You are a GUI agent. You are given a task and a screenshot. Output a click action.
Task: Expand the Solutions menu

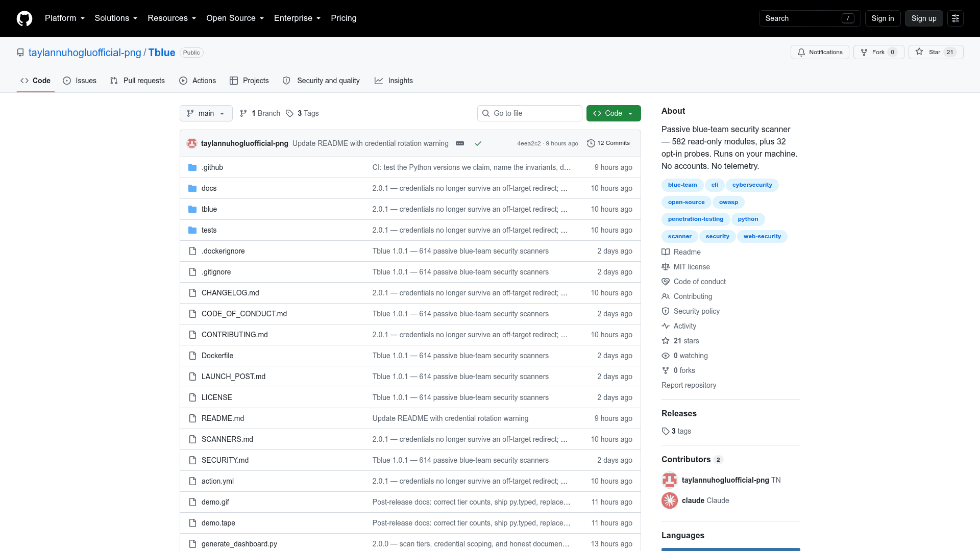click(116, 18)
